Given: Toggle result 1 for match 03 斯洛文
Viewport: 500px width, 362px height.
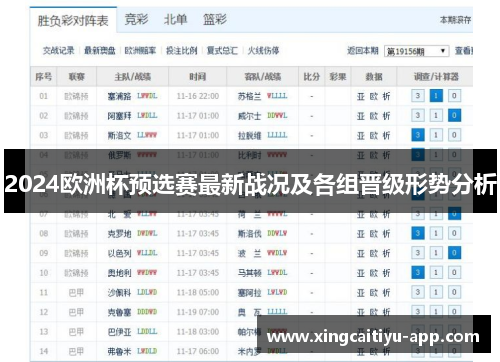Looking at the screenshot, I should [436, 135].
